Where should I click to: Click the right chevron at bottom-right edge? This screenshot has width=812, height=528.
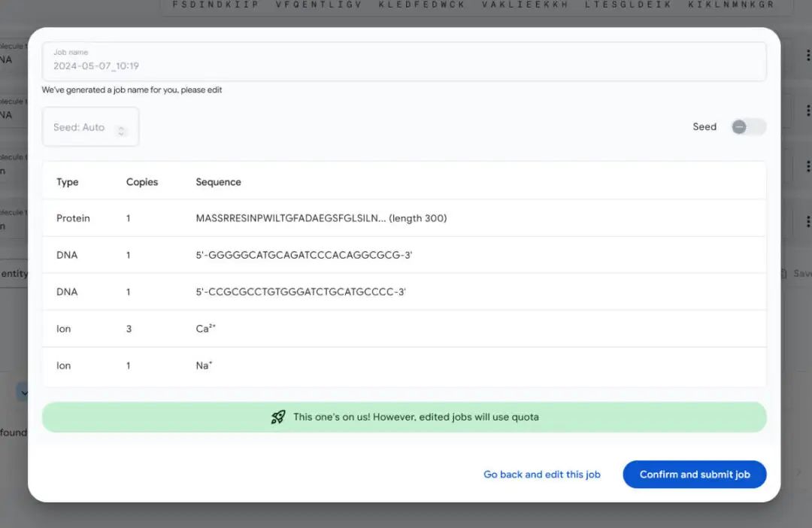coord(798,472)
